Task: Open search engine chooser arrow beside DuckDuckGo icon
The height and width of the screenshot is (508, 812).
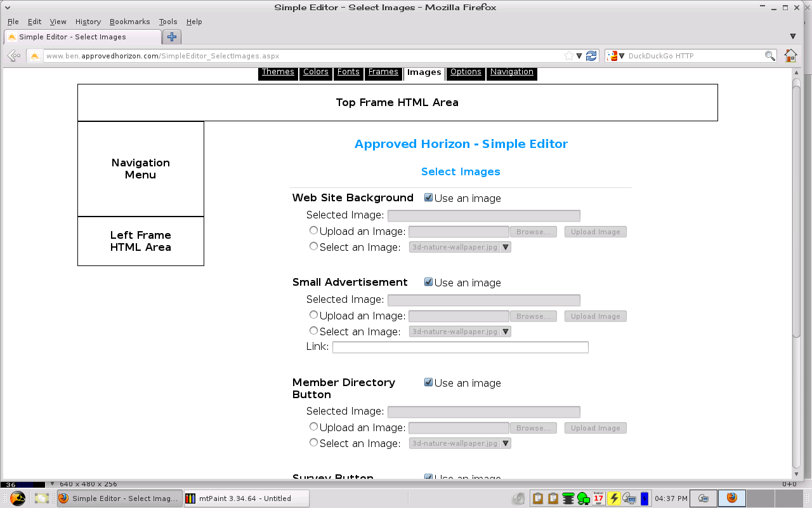Action: click(622, 56)
